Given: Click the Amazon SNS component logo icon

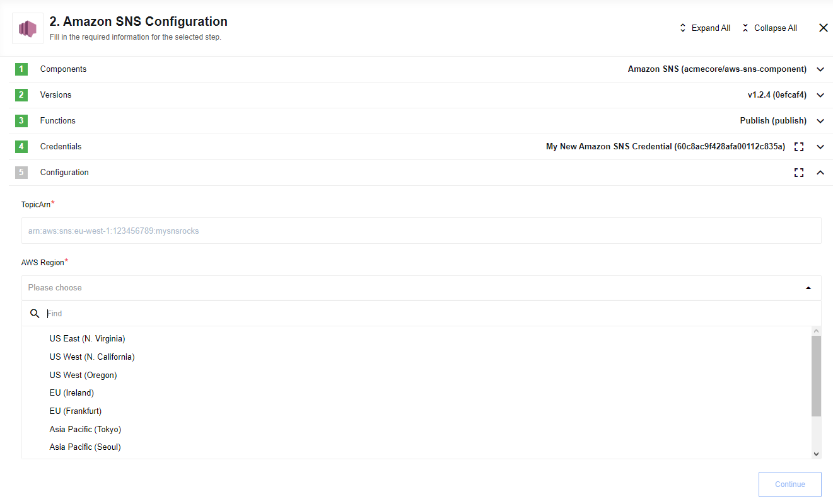Looking at the screenshot, I should [x=28, y=28].
